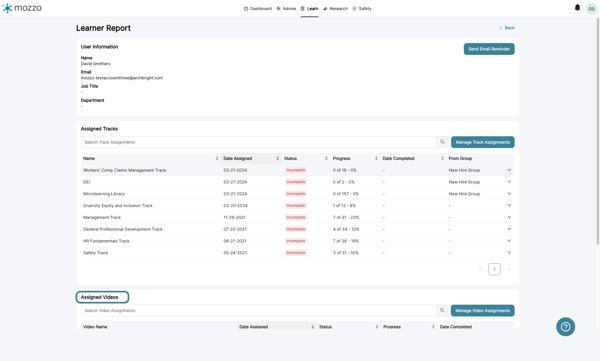
Task: Go to next page arrow in tracks pagination
Action: 509,270
